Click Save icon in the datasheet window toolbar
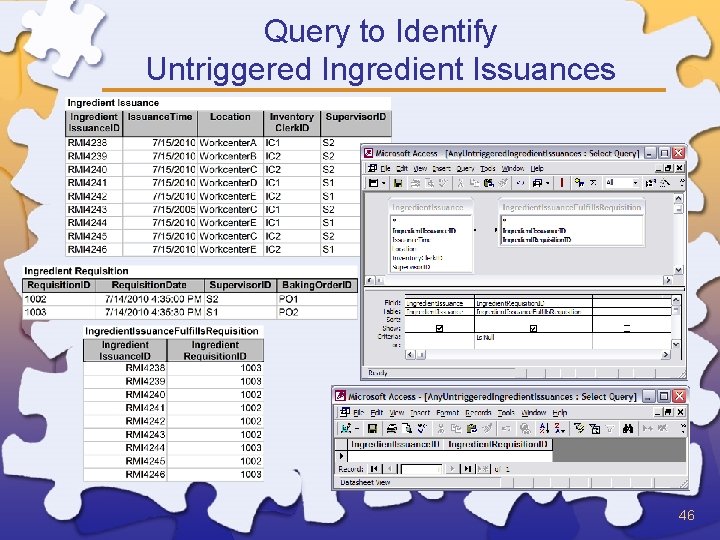720x540 pixels. pyautogui.click(x=372, y=428)
